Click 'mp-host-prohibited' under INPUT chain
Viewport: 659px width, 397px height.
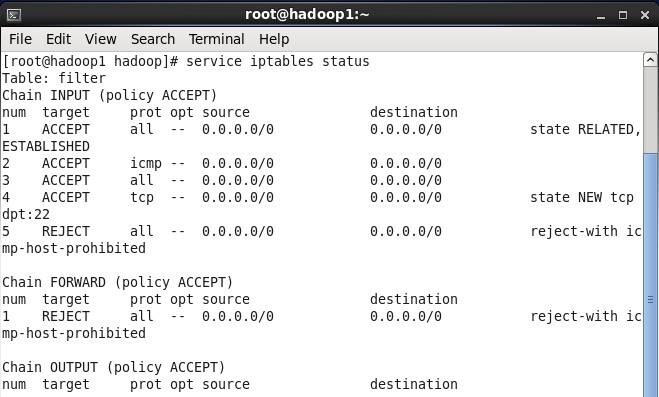[74, 248]
